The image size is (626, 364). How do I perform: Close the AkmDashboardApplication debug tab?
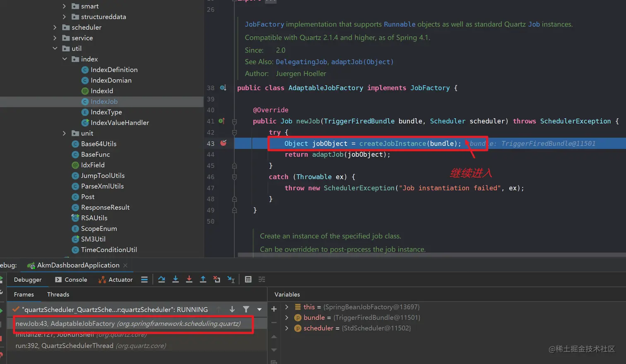click(x=125, y=265)
